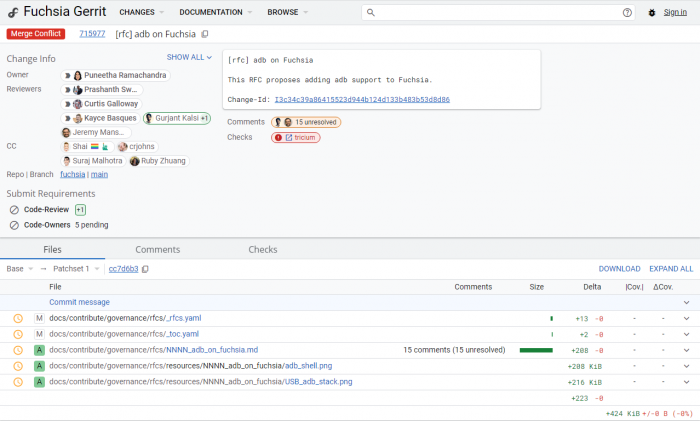Image resolution: width=700 pixels, height=421 pixels.
Task: Click the reviewed clock icon for _toc.yaml
Action: point(18,334)
